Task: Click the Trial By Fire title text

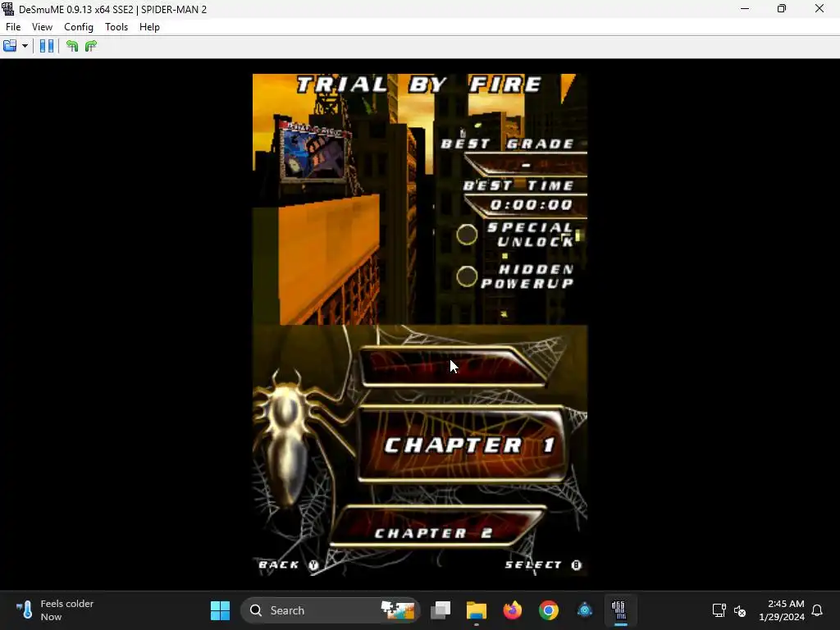Action: (419, 84)
